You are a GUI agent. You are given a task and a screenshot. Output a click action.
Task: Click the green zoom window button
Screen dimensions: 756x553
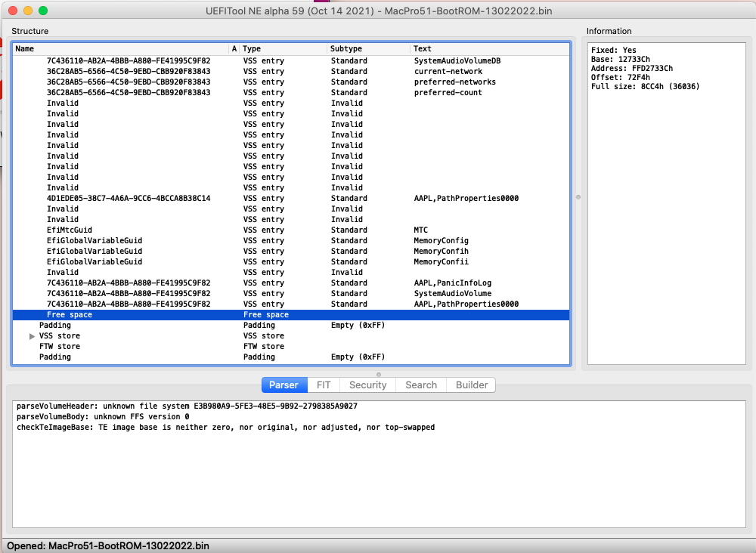[43, 11]
